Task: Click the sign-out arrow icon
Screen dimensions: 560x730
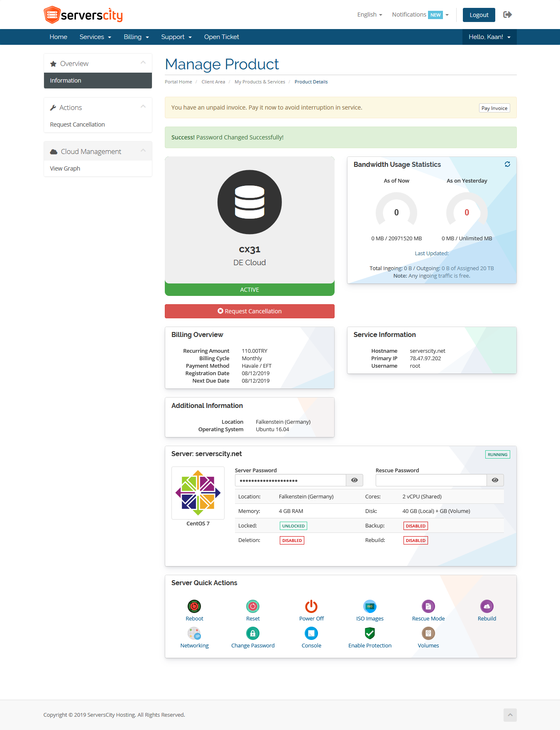Action: pos(507,15)
